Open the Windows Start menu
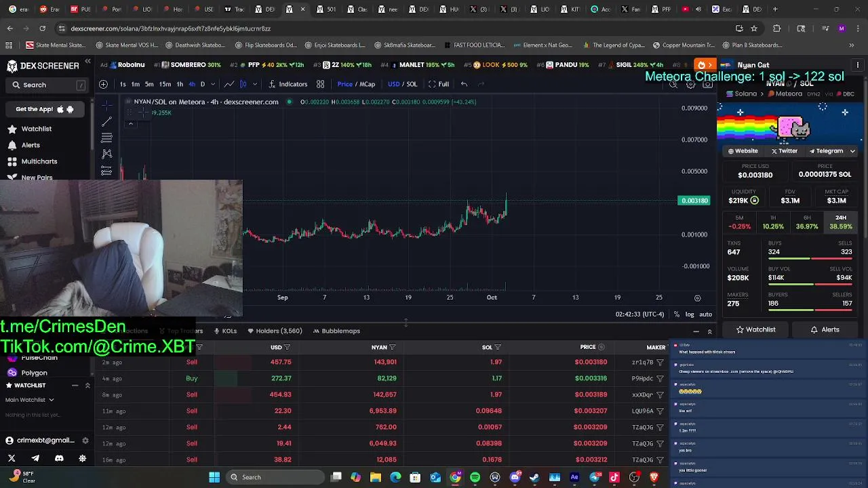Screen dimensions: 868x488 (214, 477)
